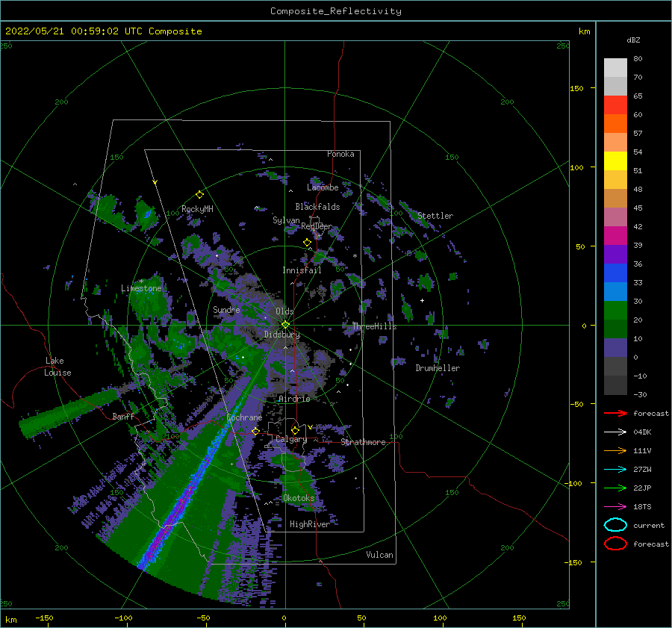
Task: Click the Vulcan city label
Action: click(x=380, y=555)
